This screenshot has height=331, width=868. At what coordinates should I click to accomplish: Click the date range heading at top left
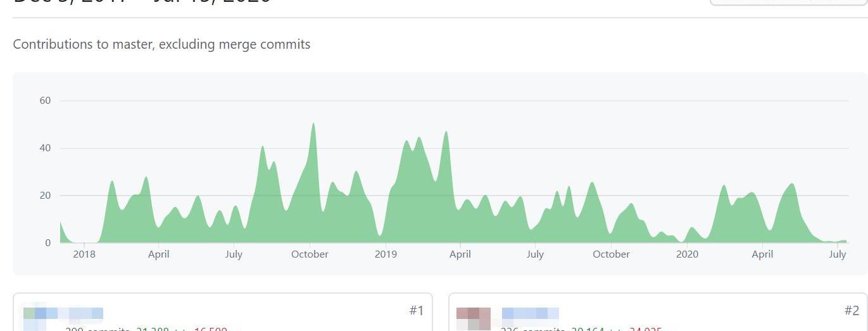[x=142, y=2]
